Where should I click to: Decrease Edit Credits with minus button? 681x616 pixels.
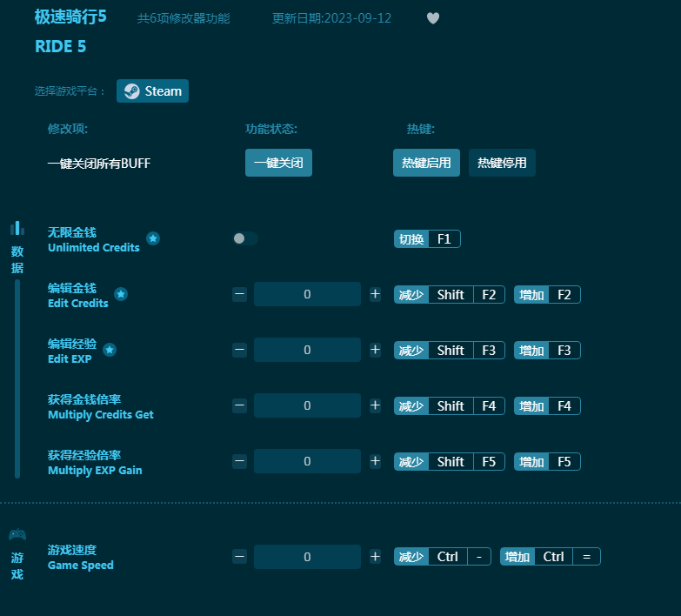(x=239, y=294)
